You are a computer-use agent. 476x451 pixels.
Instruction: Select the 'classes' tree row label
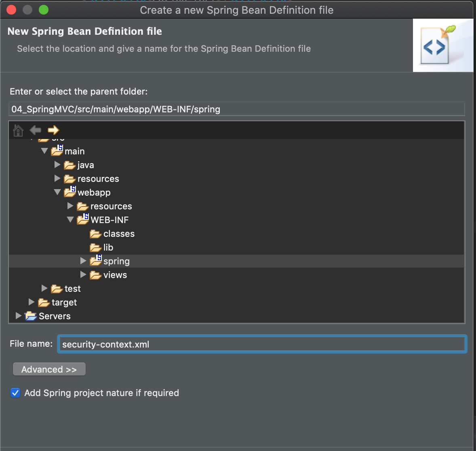point(119,234)
